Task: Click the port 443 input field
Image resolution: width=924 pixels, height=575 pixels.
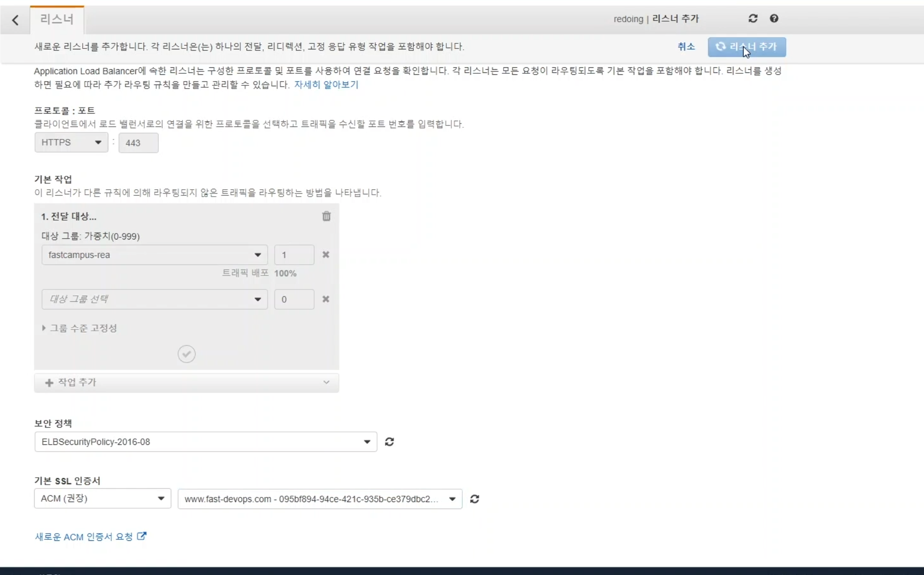Action: [138, 143]
